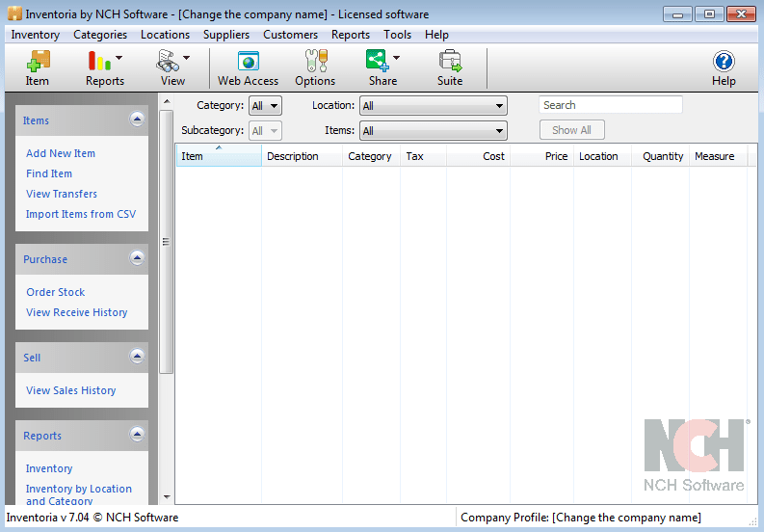Viewport: 764px width, 532px height.
Task: Open Inventory by Location and Category link
Action: tap(78, 494)
